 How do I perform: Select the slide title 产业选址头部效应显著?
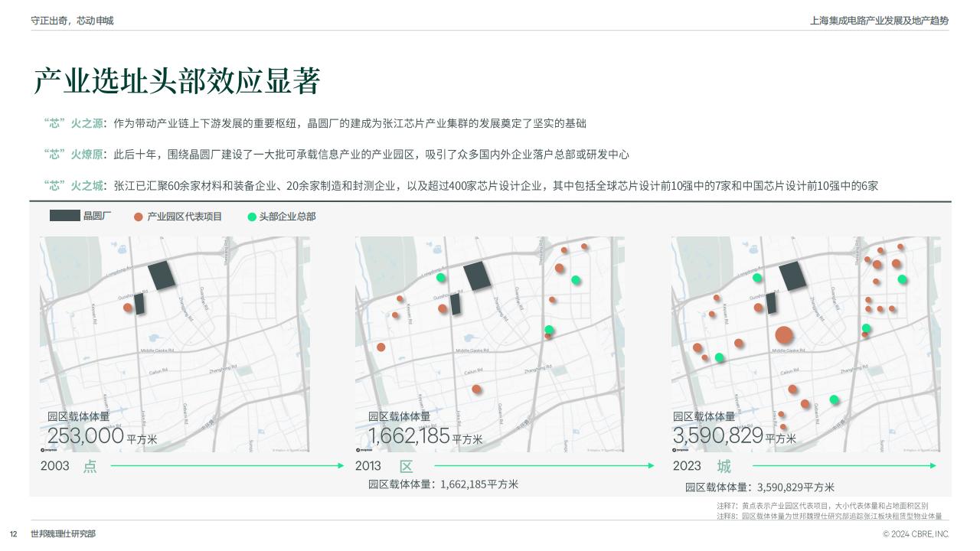[x=176, y=81]
